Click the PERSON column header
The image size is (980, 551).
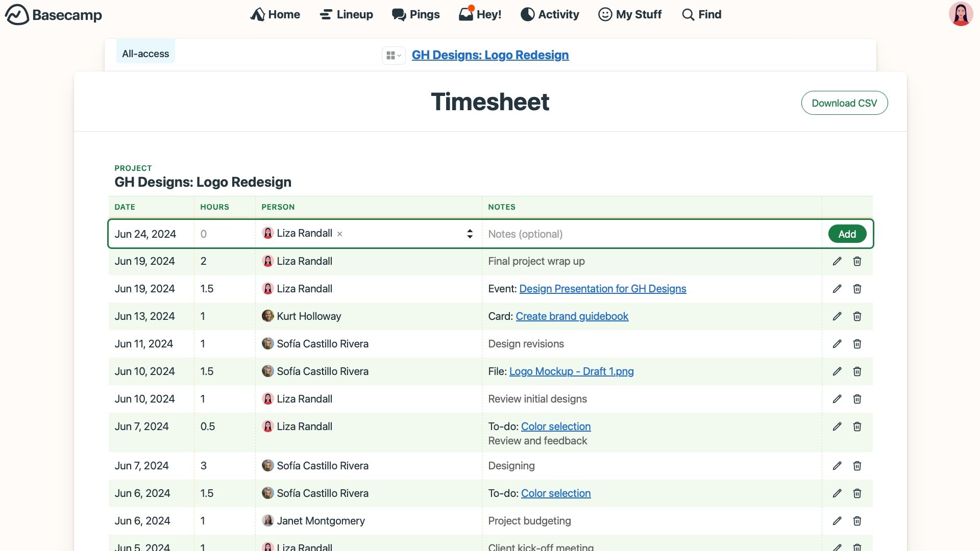[x=278, y=207]
